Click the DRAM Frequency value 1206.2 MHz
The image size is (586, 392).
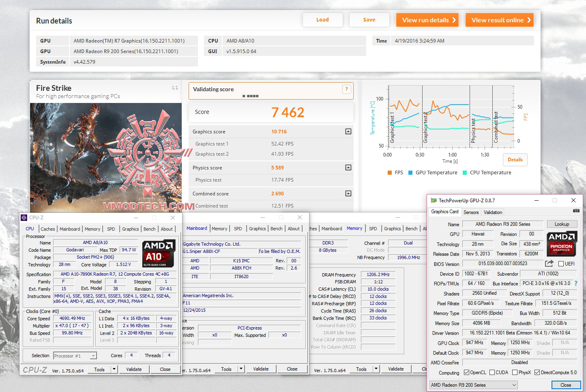pos(378,274)
